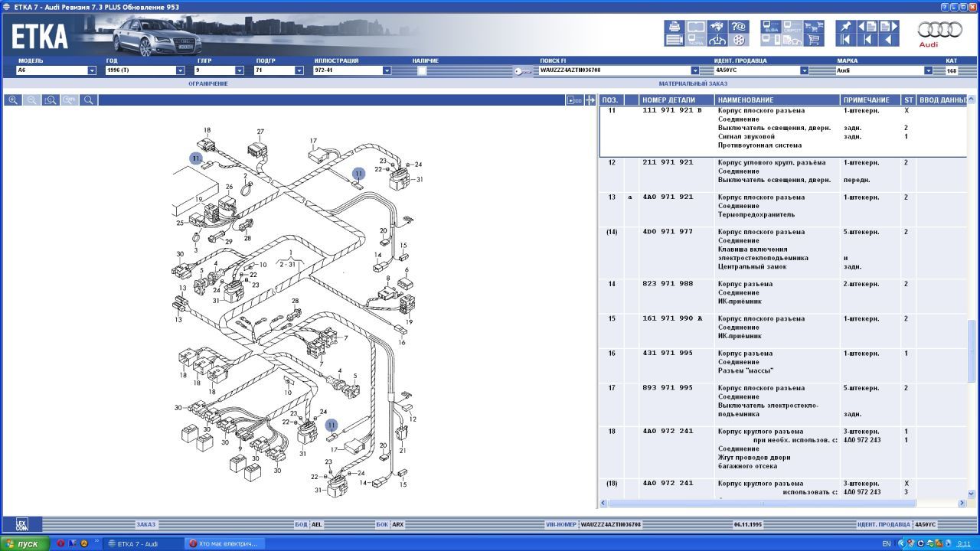Click the Поз. column header

click(611, 100)
